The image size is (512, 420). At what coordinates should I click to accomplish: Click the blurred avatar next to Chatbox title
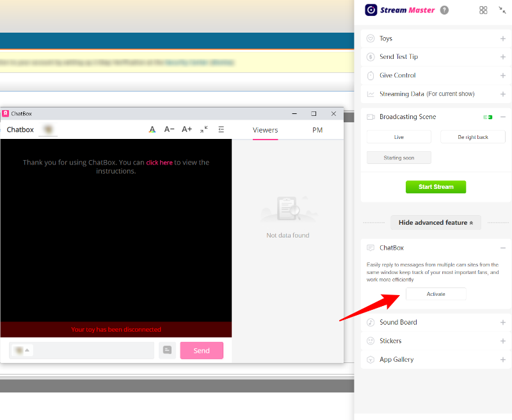pos(48,130)
